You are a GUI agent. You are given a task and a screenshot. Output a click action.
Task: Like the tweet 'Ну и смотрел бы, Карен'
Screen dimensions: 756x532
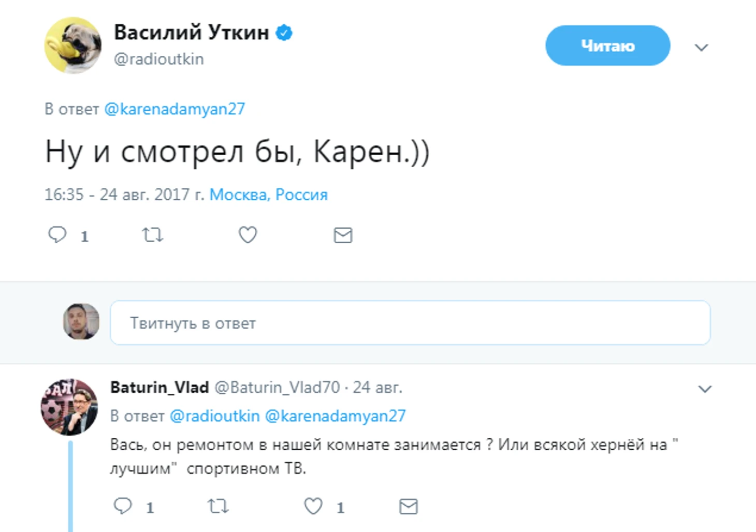(248, 235)
